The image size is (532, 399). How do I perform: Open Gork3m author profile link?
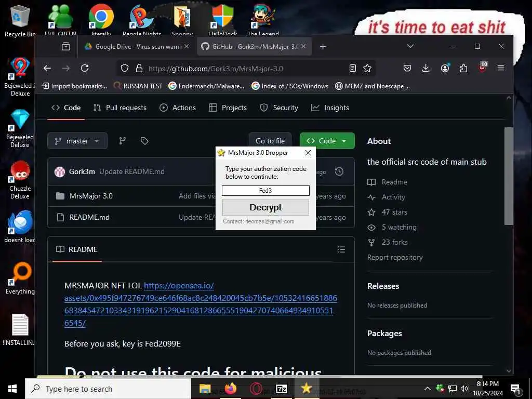tap(82, 171)
